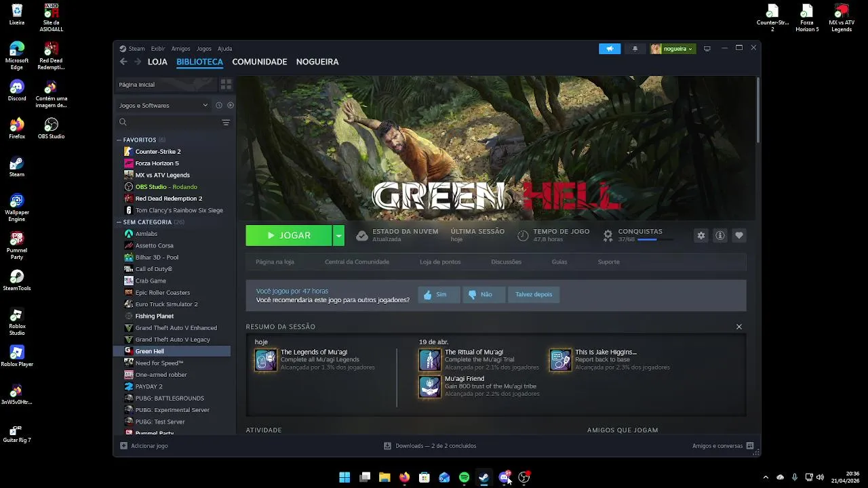
Task: Switch library to grid view icon
Action: 226,85
